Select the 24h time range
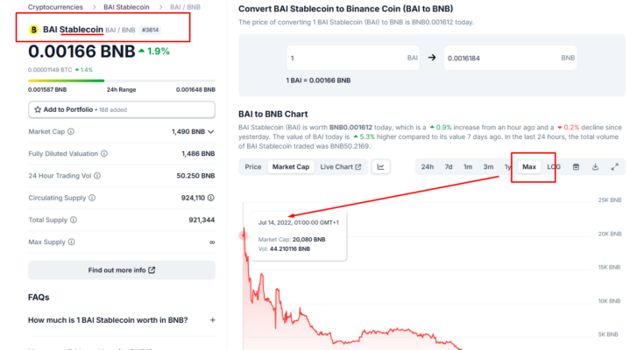 [427, 166]
